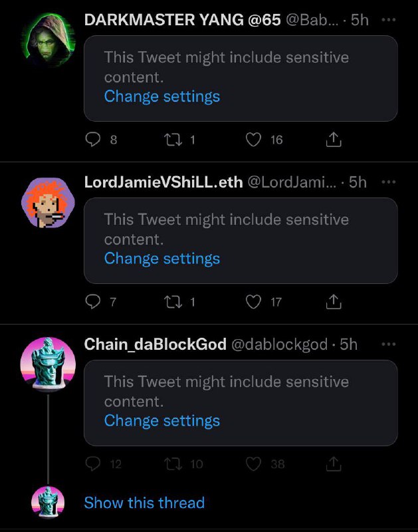418x532 pixels.
Task: Open the Chain_daBlockGod profile name
Action: (x=156, y=344)
